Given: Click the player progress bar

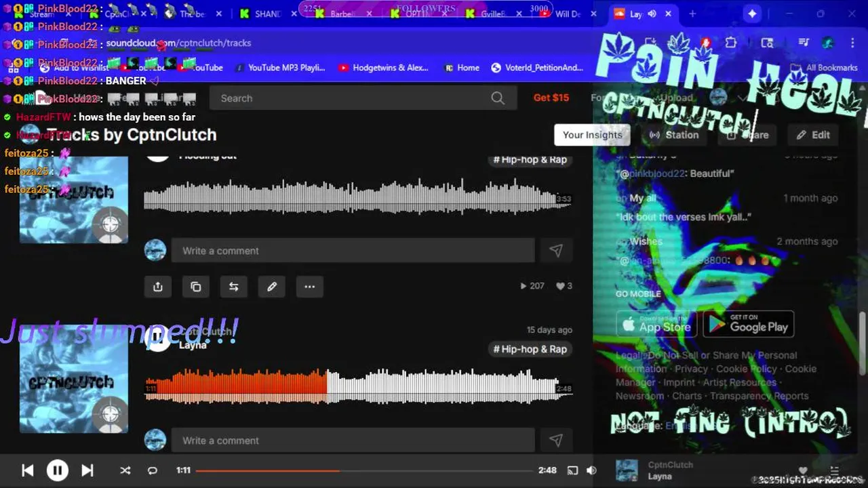Looking at the screenshot, I should point(364,470).
